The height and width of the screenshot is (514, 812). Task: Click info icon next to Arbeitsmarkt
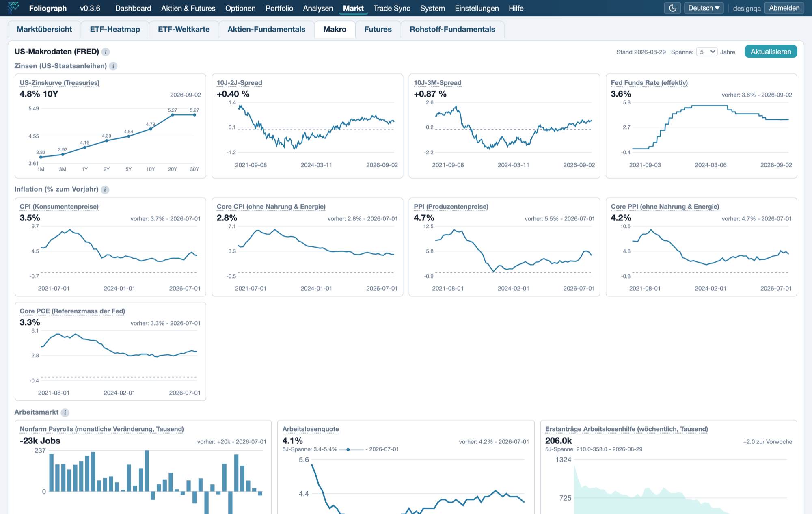click(65, 412)
